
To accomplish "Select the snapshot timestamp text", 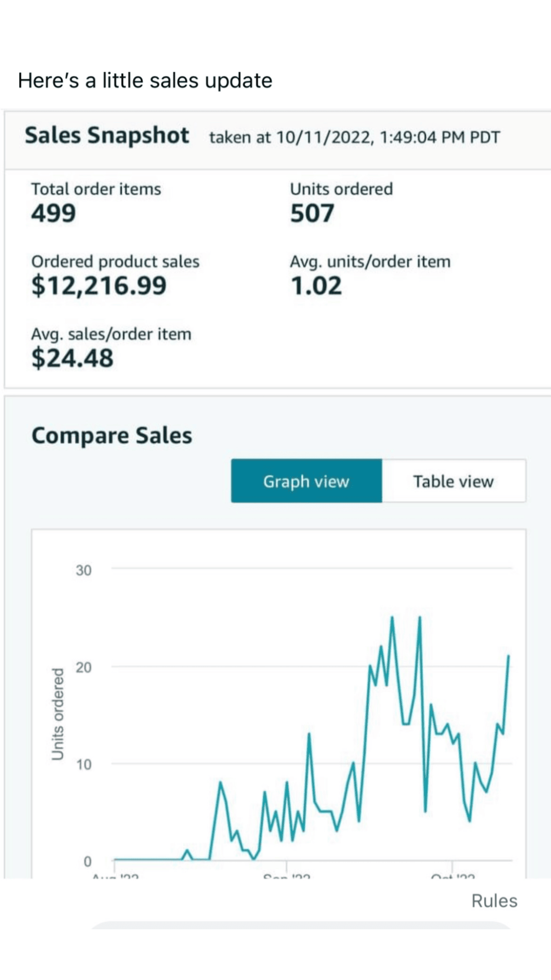I will pyautogui.click(x=354, y=138).
